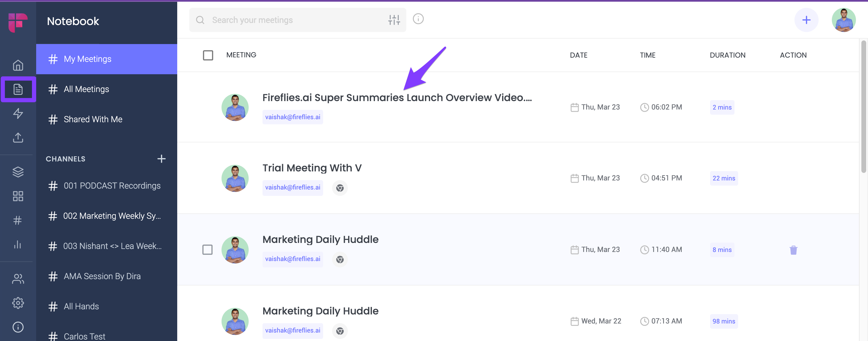The height and width of the screenshot is (341, 868).
Task: Open Wed Mar 22 Marketing Daily Huddle title
Action: tap(320, 311)
